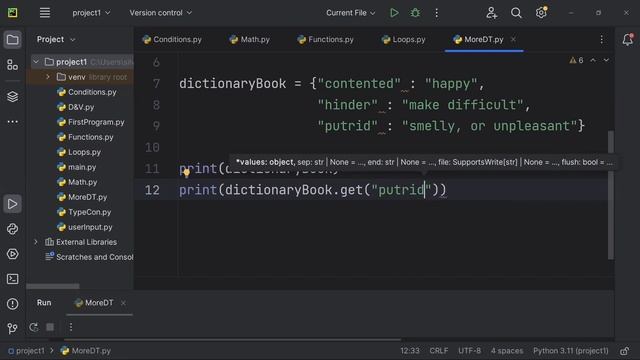Open the Version control dropdown
Screen dimensions: 640x360
[160, 13]
